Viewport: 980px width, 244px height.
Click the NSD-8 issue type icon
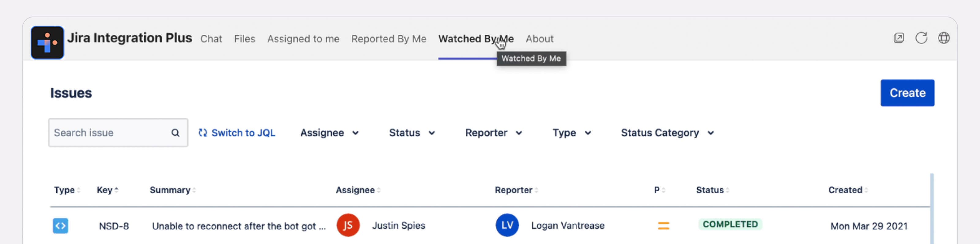pyautogui.click(x=61, y=226)
